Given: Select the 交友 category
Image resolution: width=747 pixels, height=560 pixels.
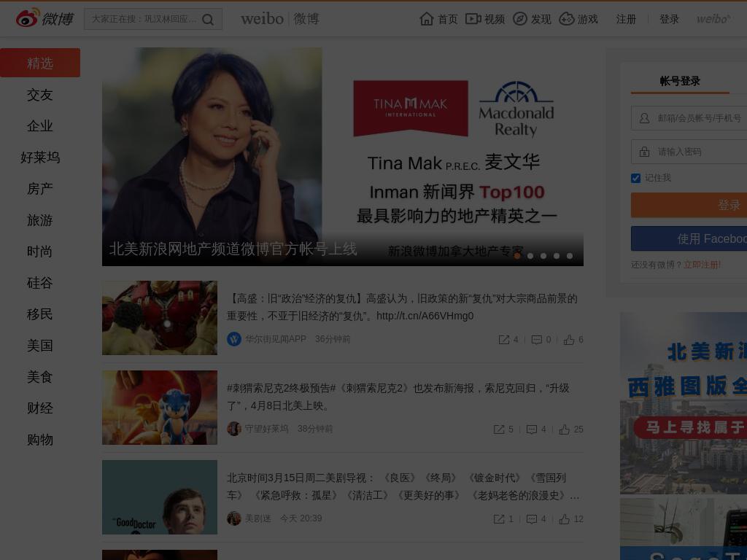Looking at the screenshot, I should tap(40, 95).
